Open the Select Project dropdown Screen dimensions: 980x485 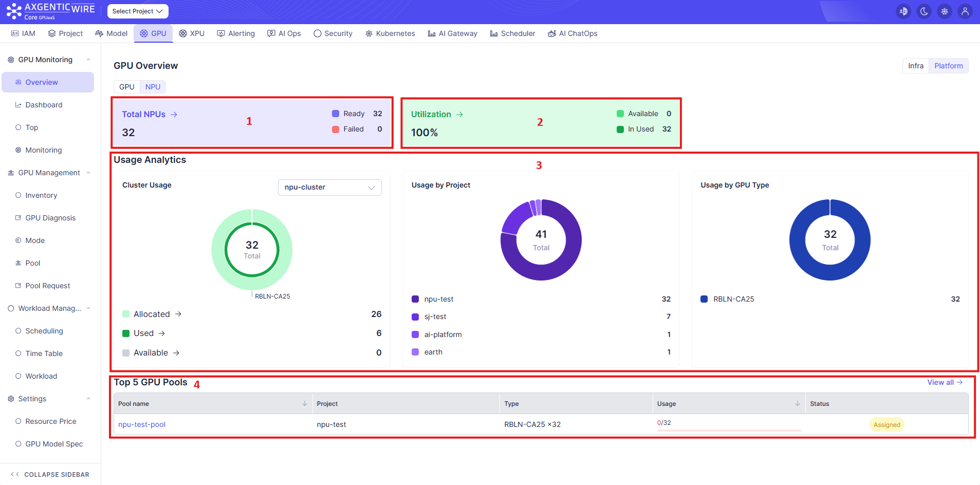[x=138, y=11]
